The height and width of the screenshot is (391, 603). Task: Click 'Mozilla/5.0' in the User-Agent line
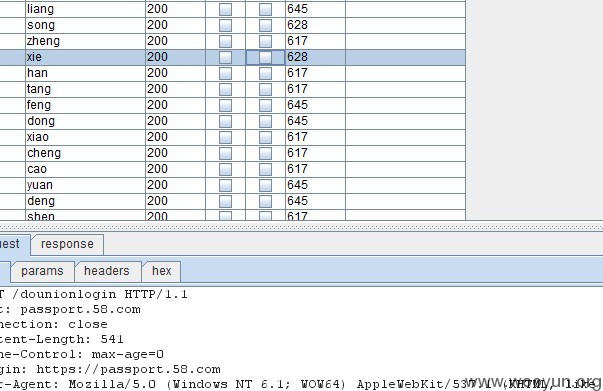point(112,384)
